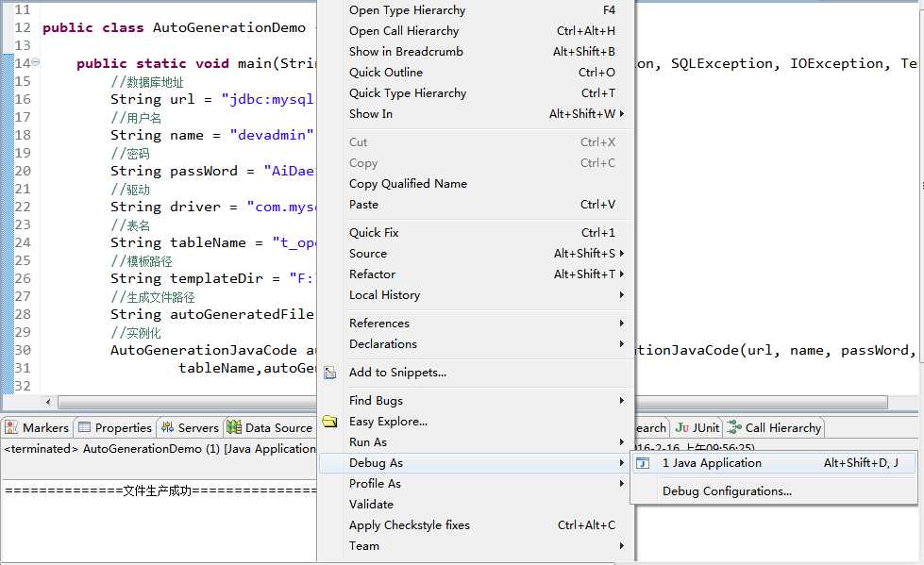Expand the Source submenu arrow

pos(621,254)
